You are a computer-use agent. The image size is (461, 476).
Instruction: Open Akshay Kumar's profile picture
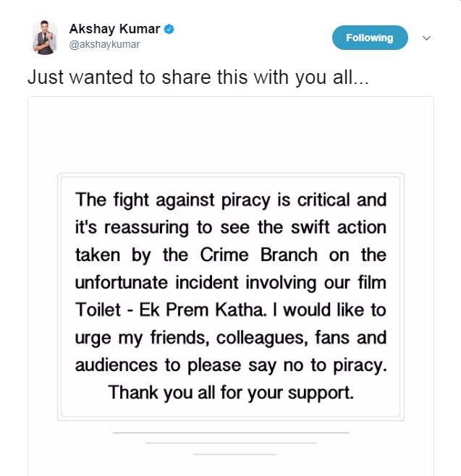(45, 37)
